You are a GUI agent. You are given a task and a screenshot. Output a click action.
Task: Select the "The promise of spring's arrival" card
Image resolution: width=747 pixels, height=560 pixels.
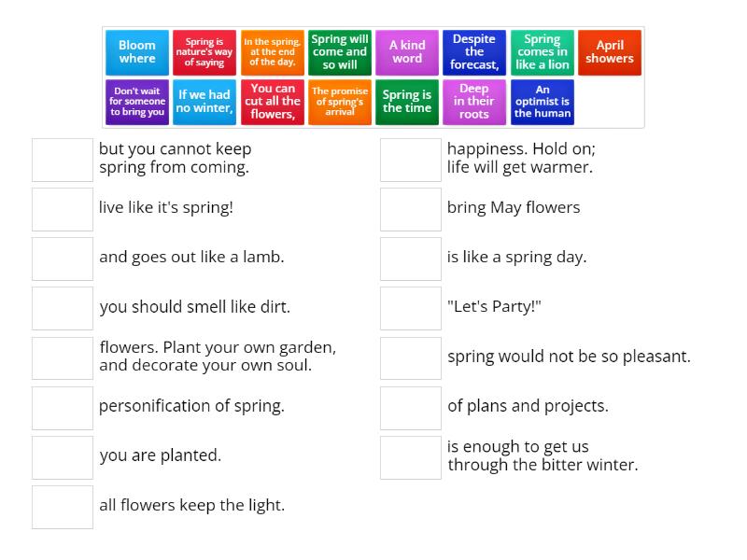click(x=339, y=103)
